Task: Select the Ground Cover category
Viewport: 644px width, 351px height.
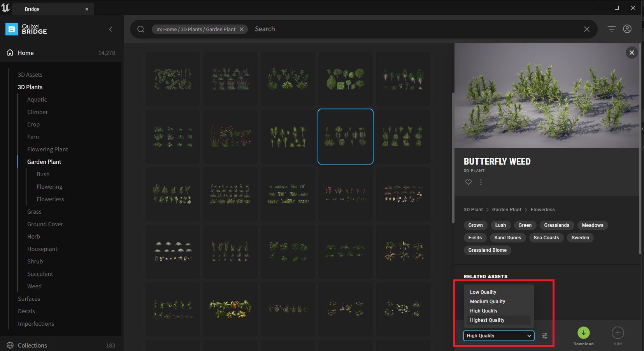Action: coord(45,224)
